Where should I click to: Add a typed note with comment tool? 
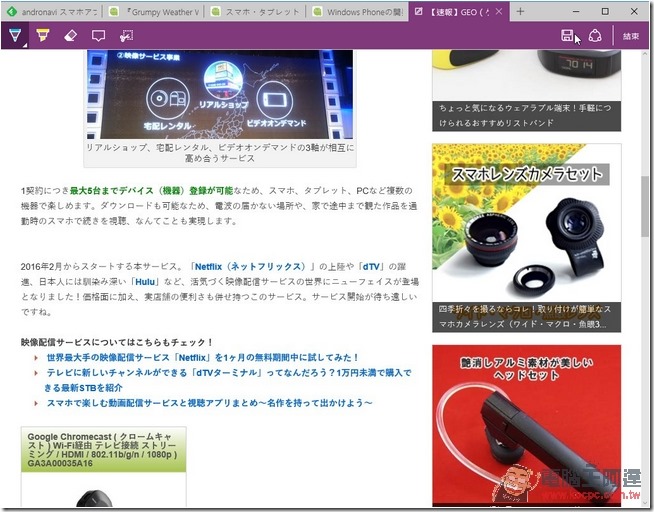(x=98, y=36)
